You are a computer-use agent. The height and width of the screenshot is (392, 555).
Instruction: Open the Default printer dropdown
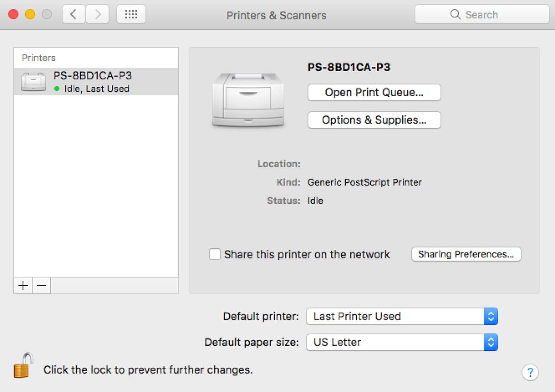[x=402, y=317]
